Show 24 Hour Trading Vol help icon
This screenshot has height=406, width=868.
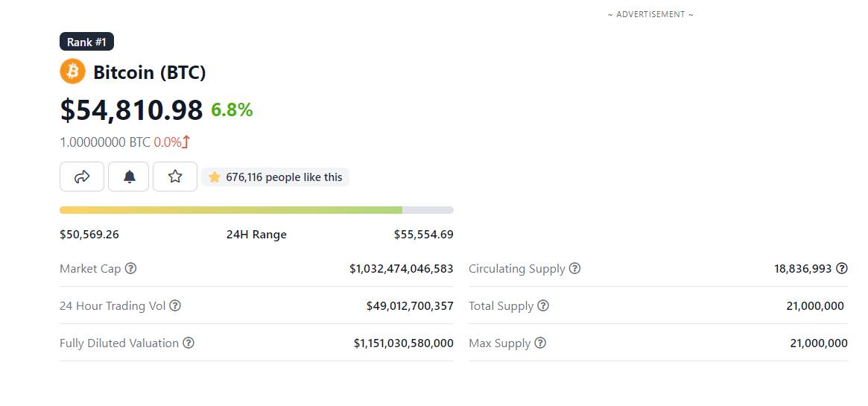(175, 305)
